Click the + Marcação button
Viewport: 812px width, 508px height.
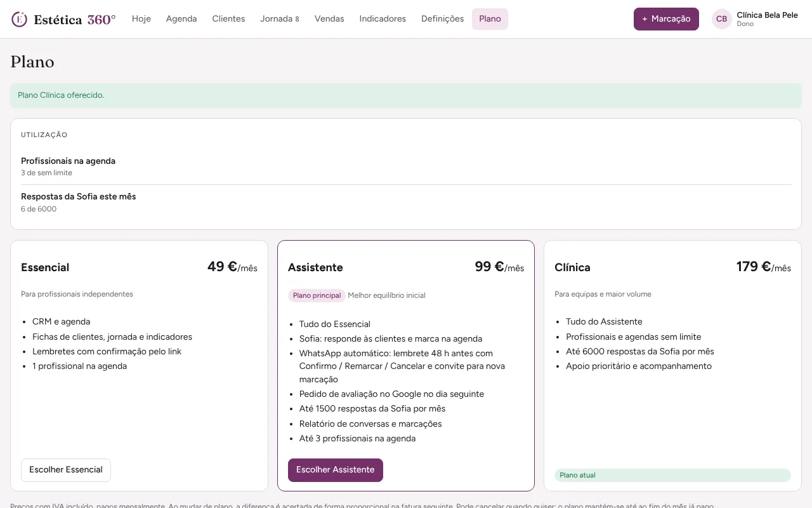click(x=666, y=19)
